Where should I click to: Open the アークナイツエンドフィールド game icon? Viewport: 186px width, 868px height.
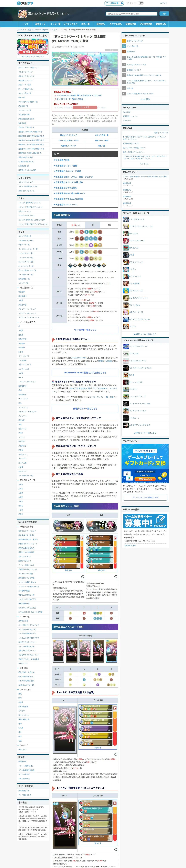point(126,226)
